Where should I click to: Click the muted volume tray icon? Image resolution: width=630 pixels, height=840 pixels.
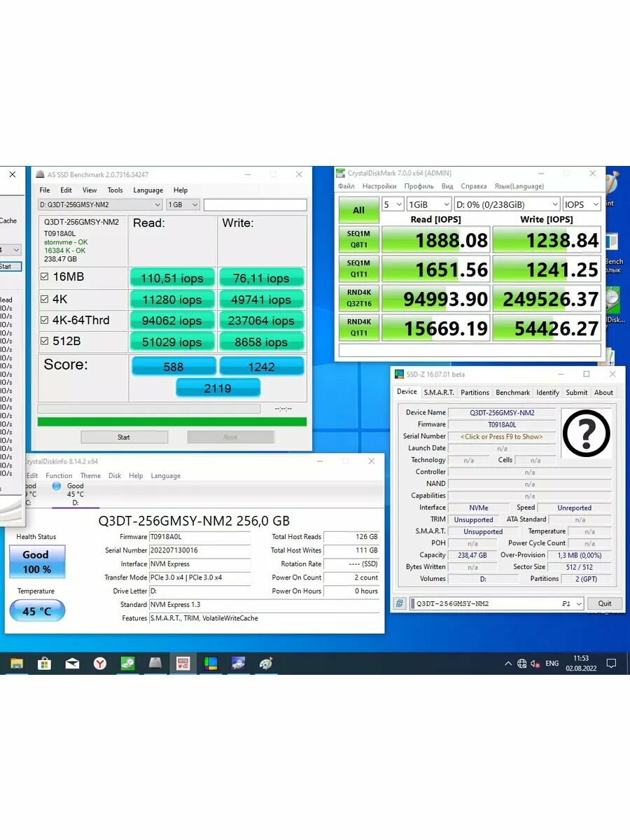point(535,663)
